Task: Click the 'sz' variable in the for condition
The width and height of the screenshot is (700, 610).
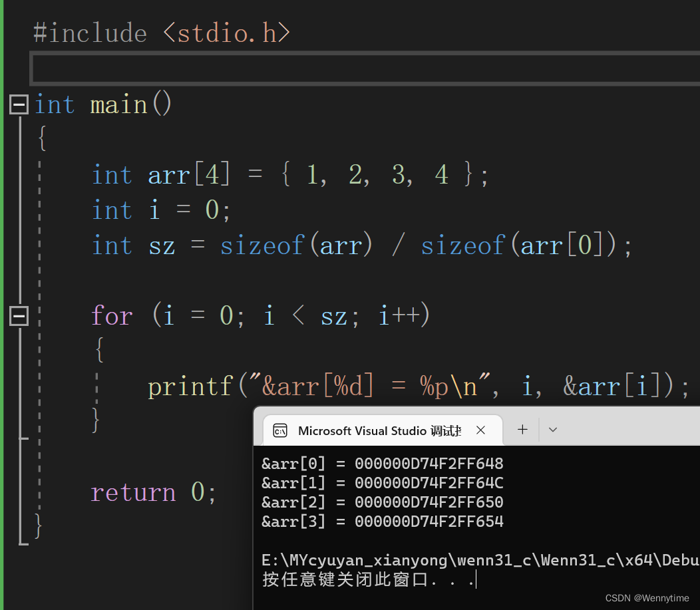Action: [x=333, y=317]
